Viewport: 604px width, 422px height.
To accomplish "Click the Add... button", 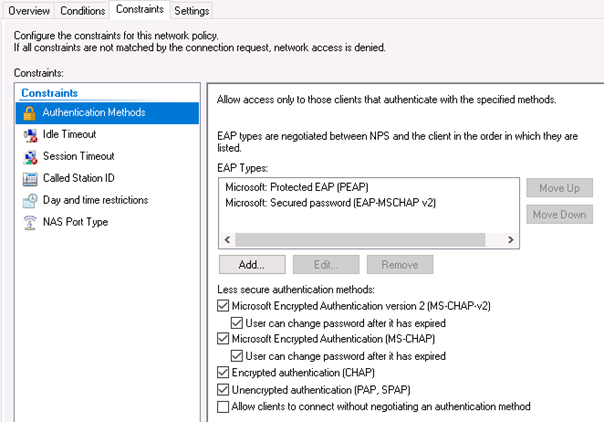I will tap(252, 265).
